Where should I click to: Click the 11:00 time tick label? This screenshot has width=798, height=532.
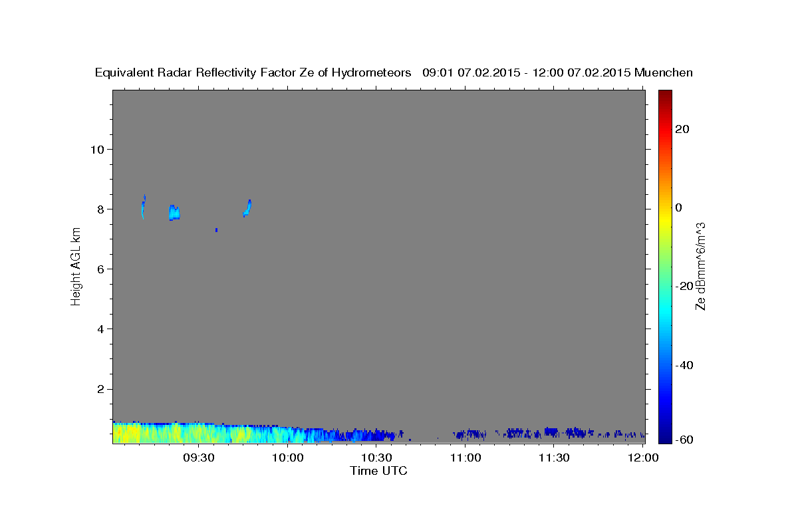[465, 458]
